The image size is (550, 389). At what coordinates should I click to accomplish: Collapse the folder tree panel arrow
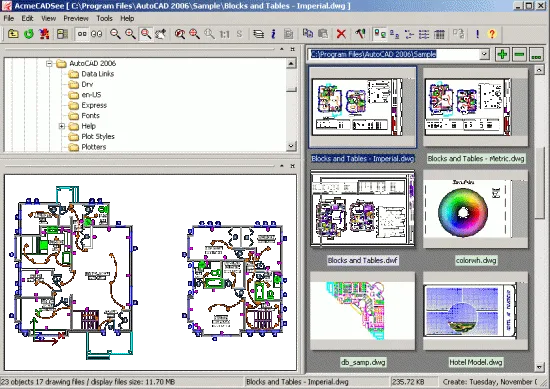[282, 49]
